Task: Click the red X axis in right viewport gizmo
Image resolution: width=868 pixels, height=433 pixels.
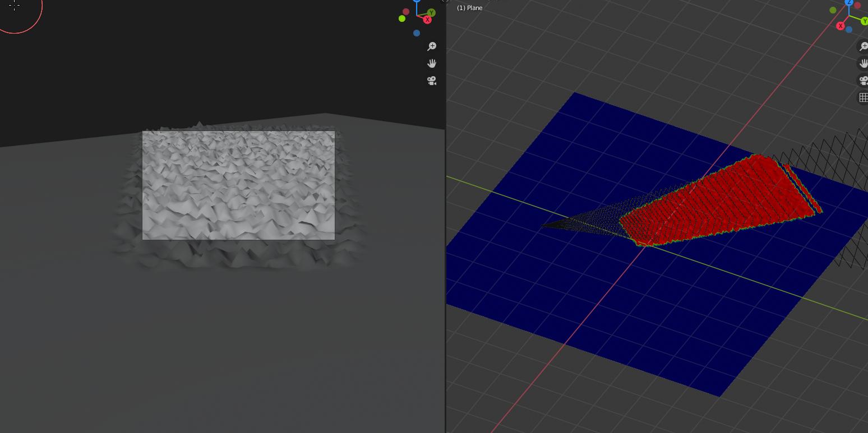Action: tap(841, 26)
